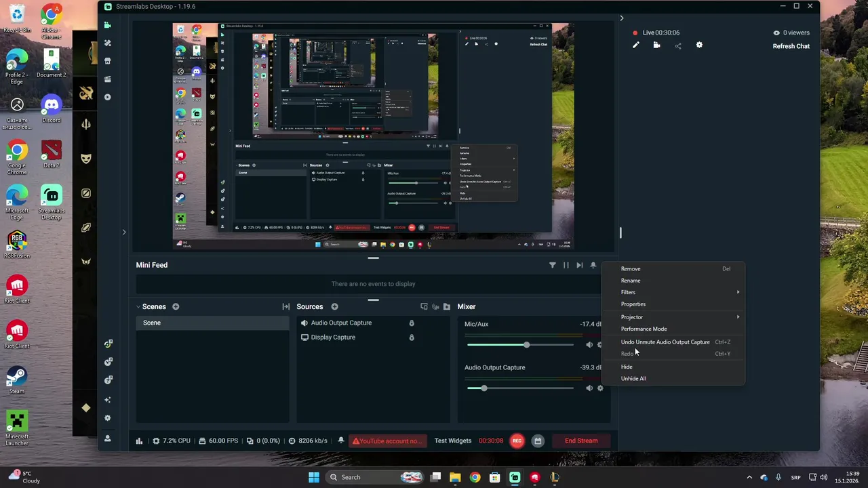This screenshot has height=488, width=868.
Task: Pause the Mini Feed alert queue
Action: (566, 265)
